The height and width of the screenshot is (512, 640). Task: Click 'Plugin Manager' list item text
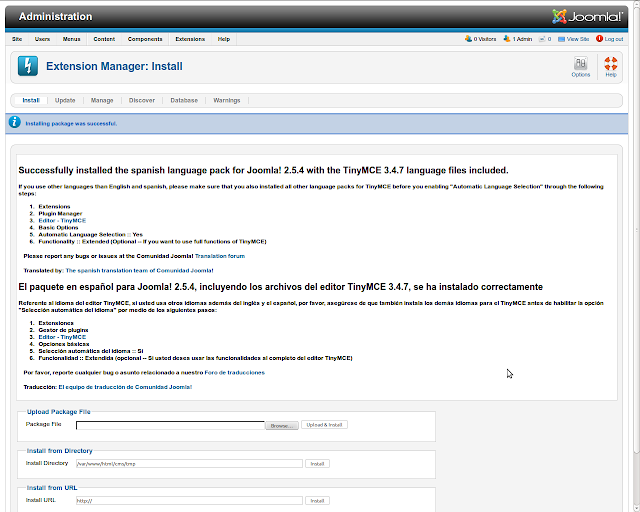(60, 214)
